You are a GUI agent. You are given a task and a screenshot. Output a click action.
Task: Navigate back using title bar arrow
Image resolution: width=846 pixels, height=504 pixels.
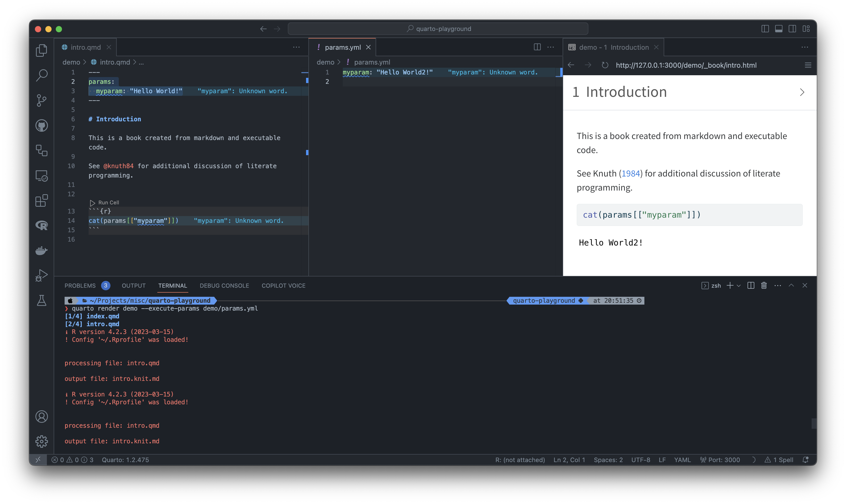pyautogui.click(x=263, y=29)
